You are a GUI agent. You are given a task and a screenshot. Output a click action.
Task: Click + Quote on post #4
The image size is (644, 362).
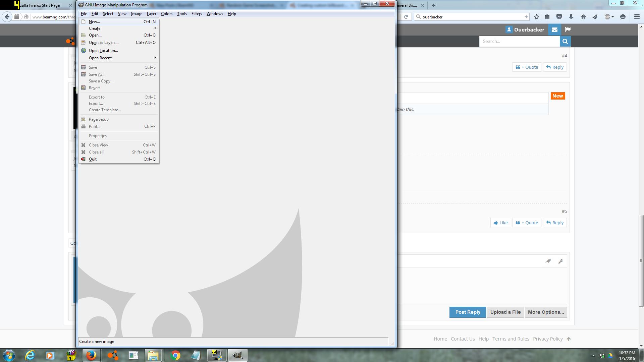(527, 67)
